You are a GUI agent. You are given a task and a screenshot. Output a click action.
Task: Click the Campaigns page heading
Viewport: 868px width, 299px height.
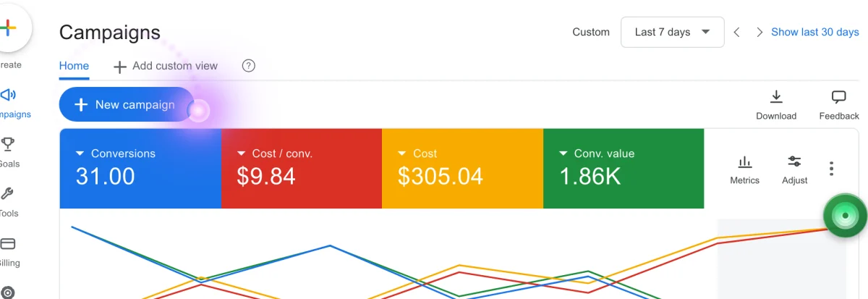110,32
